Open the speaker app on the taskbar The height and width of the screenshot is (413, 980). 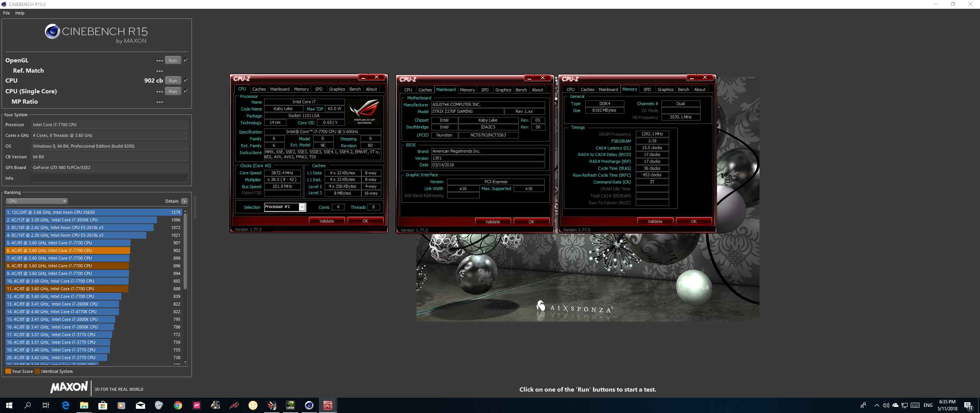pos(159,405)
